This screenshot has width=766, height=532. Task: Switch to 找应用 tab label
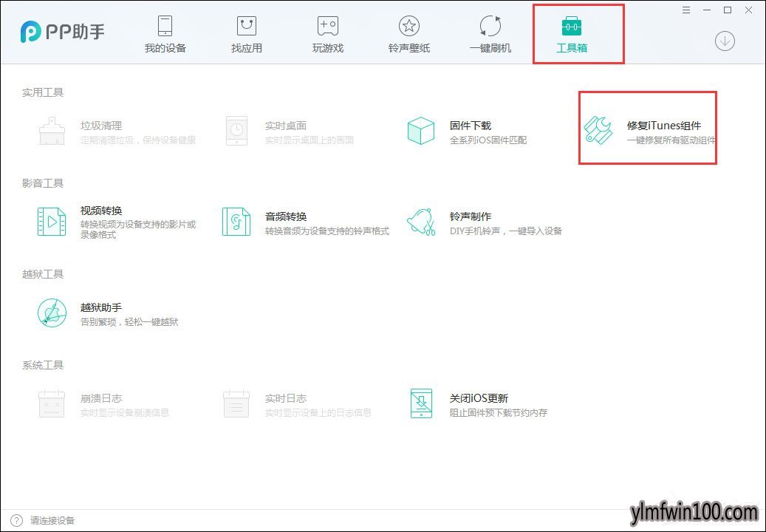pos(247,48)
